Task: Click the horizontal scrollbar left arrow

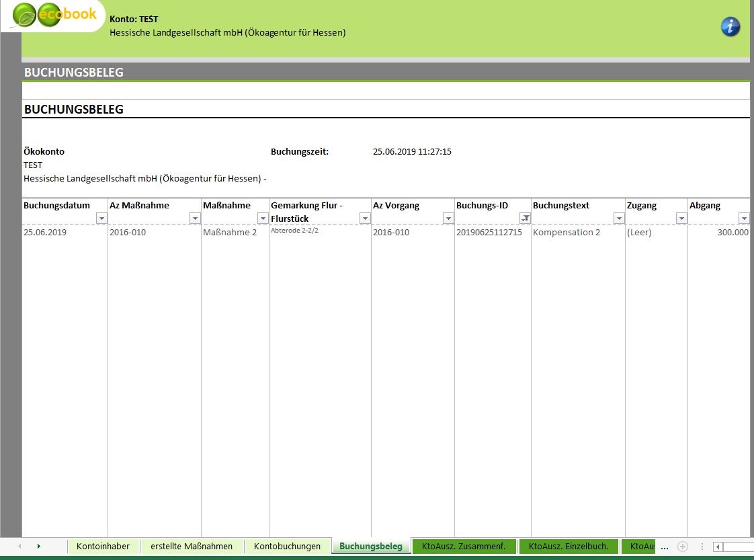Action: 718,547
